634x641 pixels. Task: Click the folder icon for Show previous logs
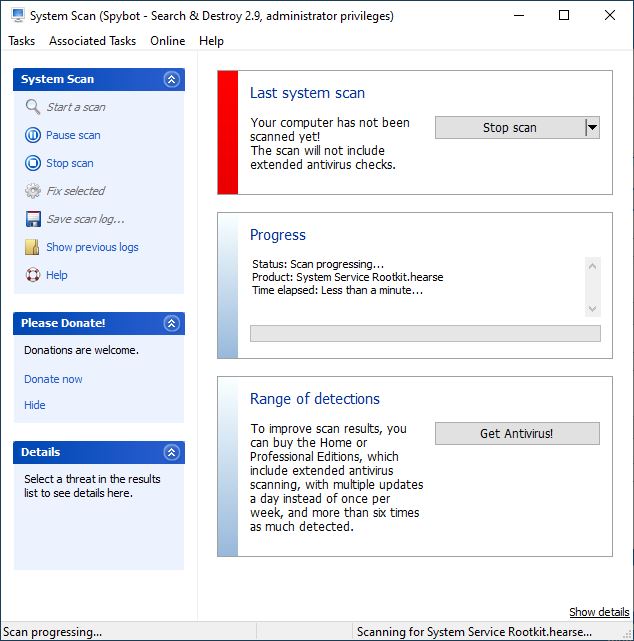click(x=32, y=247)
